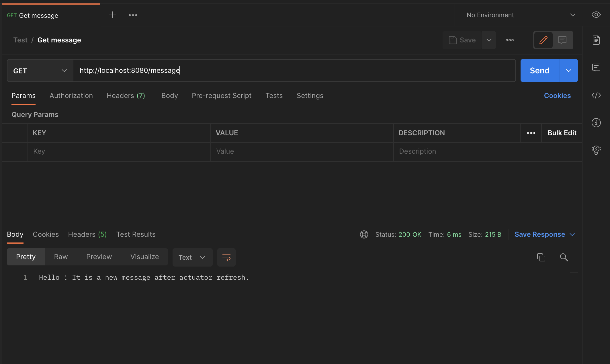Screen dimensions: 610x364
Task: Copy the response body using copy icon
Action: 541,257
